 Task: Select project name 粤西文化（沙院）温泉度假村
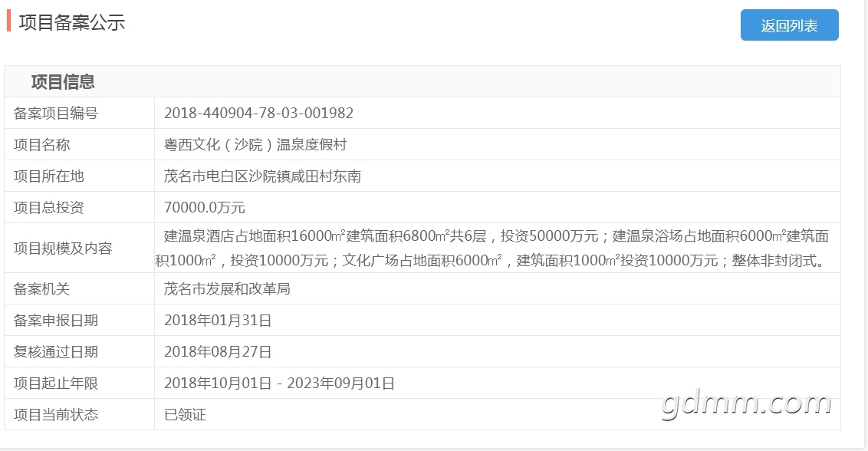tap(255, 145)
